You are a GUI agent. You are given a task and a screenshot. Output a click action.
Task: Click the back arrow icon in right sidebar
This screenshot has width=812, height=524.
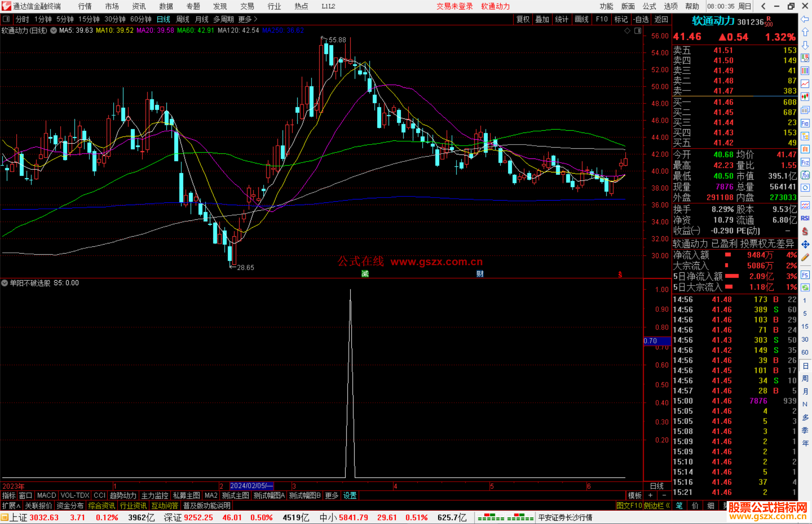805,19
